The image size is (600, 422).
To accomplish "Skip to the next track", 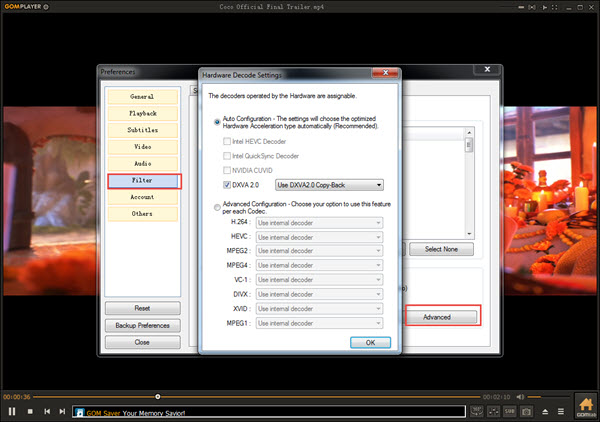I will pyautogui.click(x=63, y=411).
